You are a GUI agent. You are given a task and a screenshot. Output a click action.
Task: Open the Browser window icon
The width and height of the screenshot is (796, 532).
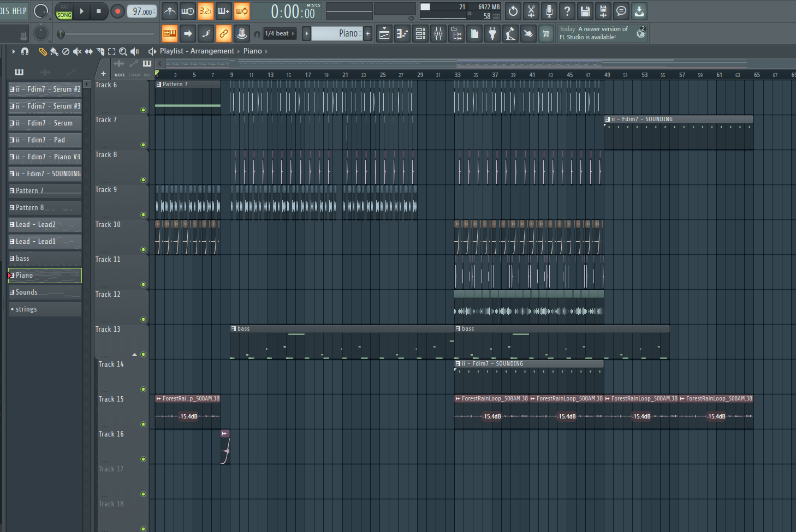click(x=456, y=34)
